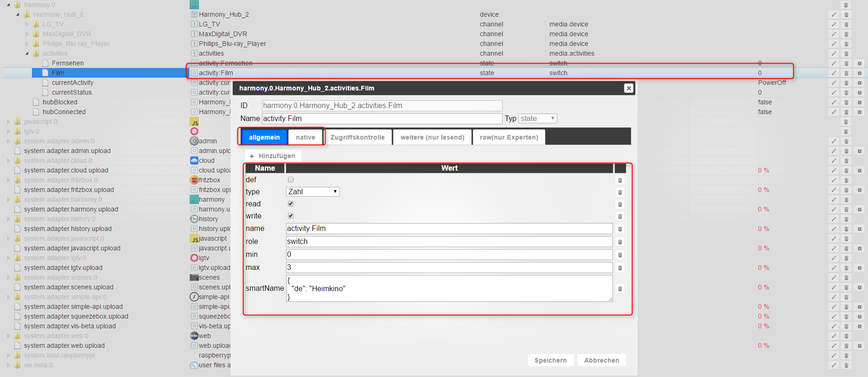Edit the activities channel row

(x=834, y=53)
